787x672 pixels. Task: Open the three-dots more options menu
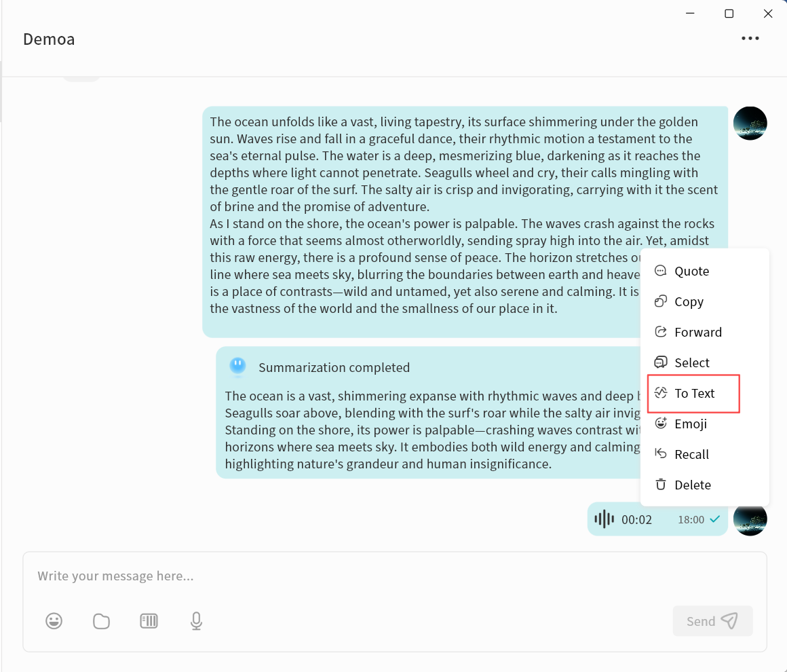(750, 39)
